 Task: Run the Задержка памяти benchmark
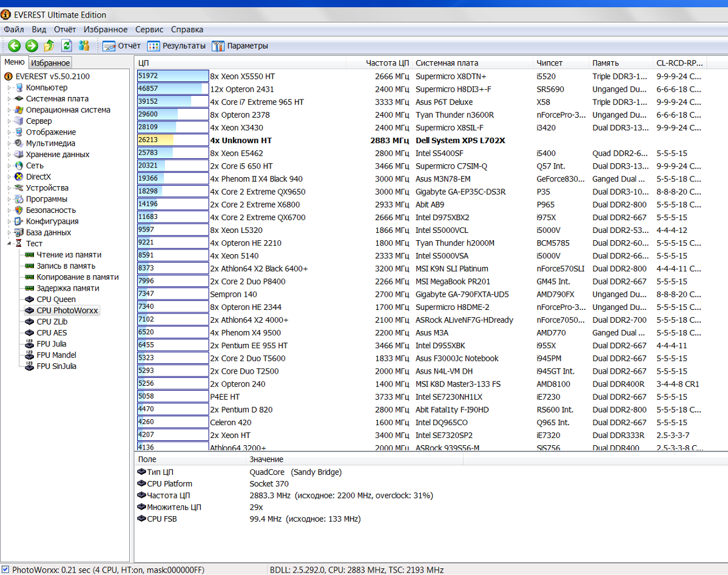(68, 288)
